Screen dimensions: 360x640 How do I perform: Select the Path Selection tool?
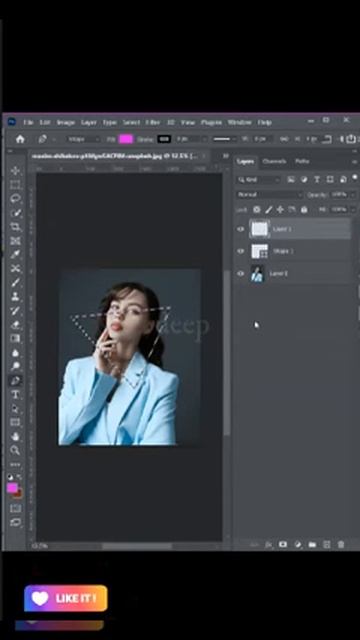click(16, 409)
